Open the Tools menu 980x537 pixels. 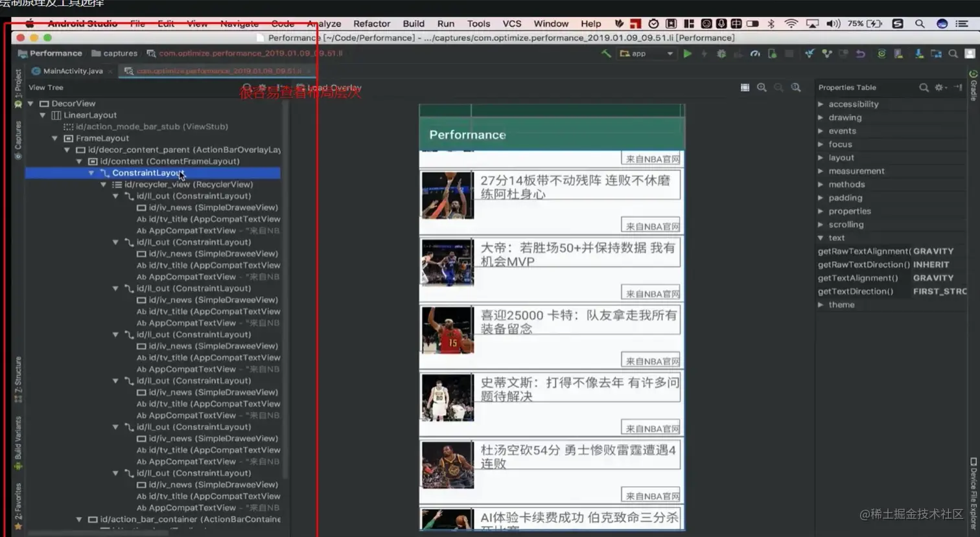click(x=478, y=23)
